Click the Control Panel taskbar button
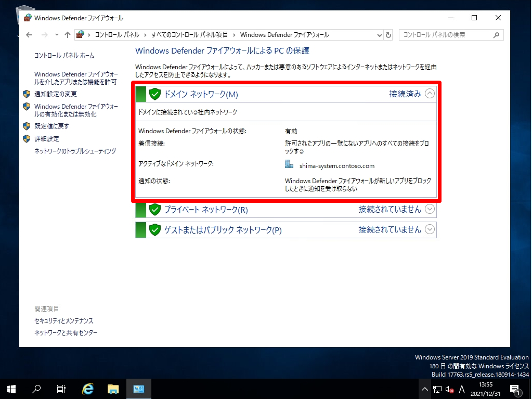The image size is (532, 399). (138, 389)
